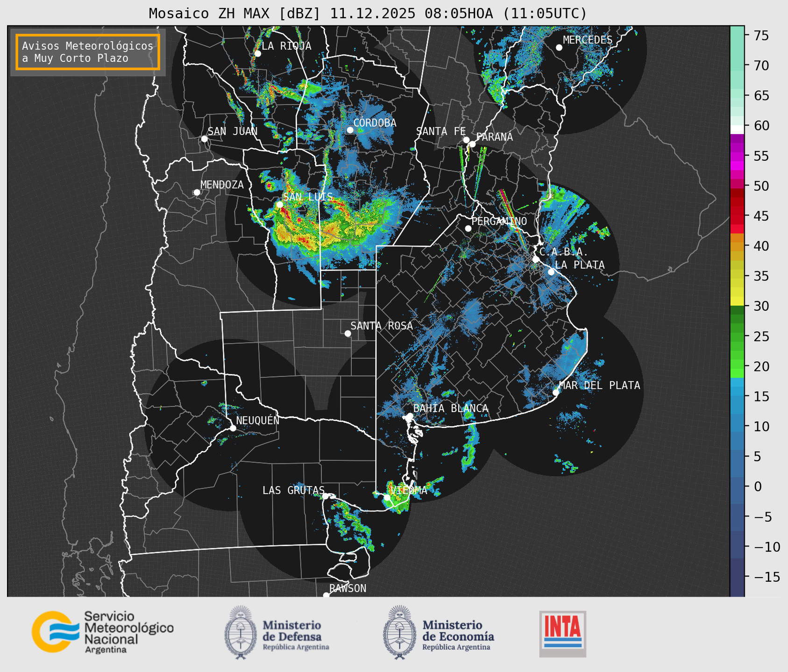This screenshot has width=788, height=672.
Task: Select the MAR DEL PLATA city label
Action: point(599,386)
